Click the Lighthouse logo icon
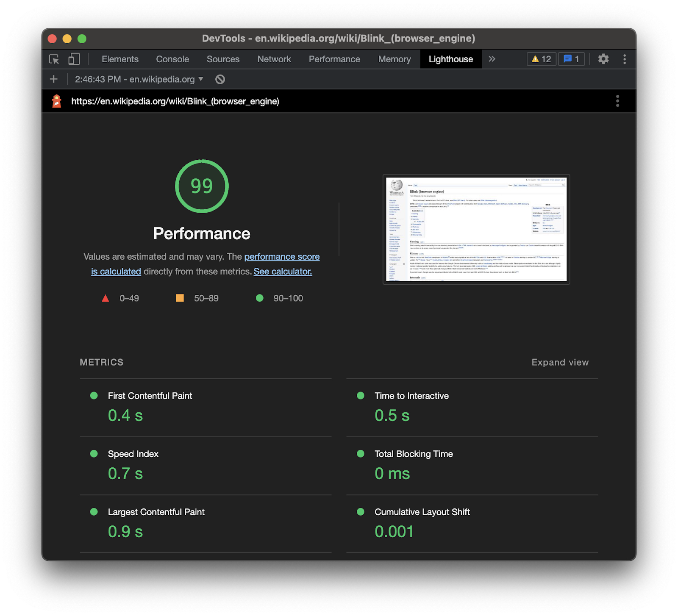This screenshot has height=616, width=678. click(x=56, y=101)
